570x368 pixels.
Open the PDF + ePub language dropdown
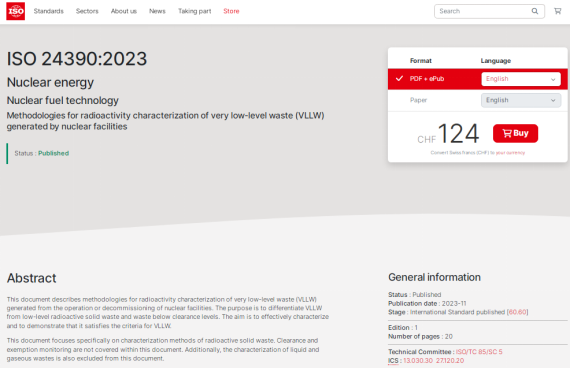(x=521, y=79)
